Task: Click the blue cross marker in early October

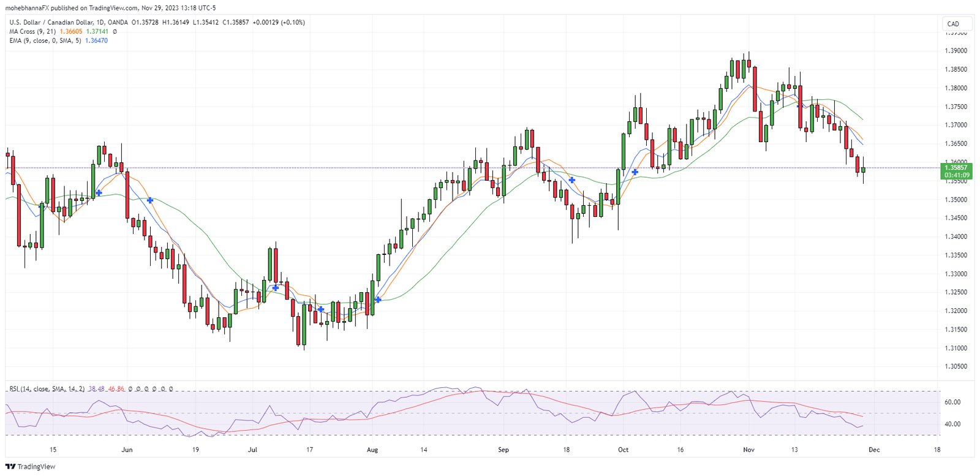Action: pyautogui.click(x=635, y=172)
